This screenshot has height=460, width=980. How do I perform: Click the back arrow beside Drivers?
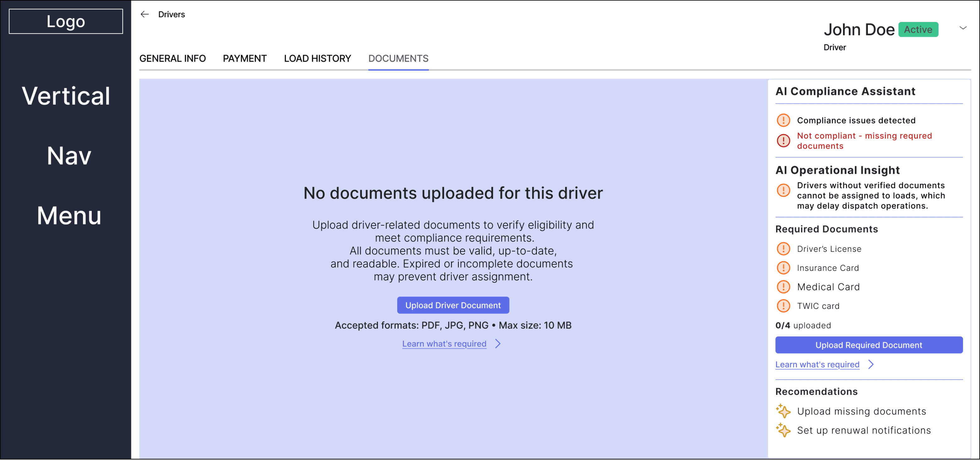point(144,14)
